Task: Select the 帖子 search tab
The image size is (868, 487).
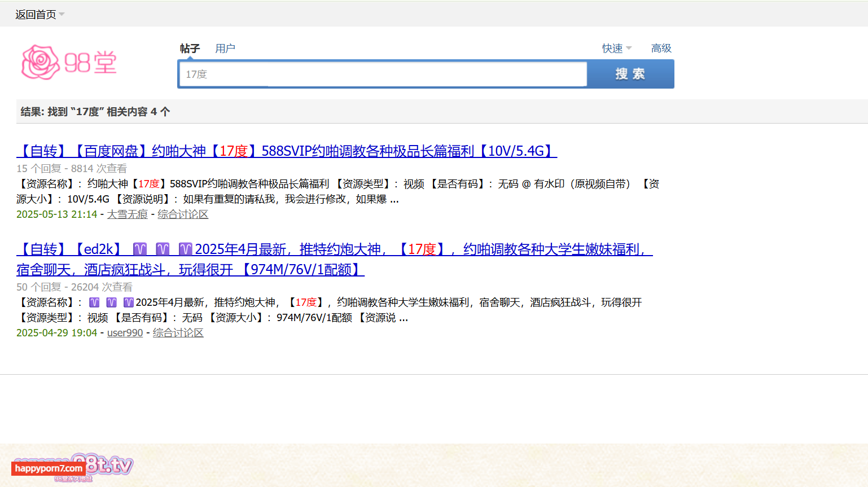Action: [x=190, y=49]
